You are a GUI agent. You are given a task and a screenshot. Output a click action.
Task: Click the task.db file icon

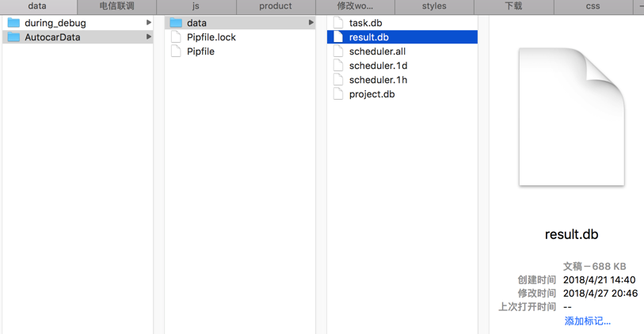pos(338,23)
